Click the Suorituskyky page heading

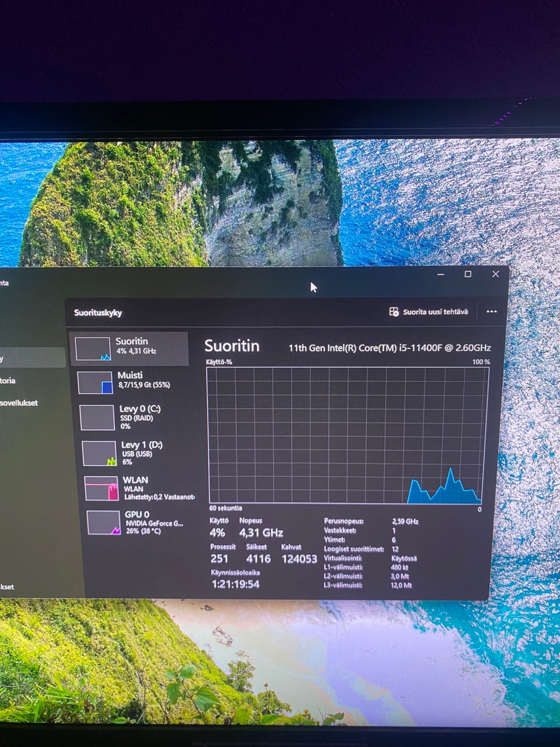pyautogui.click(x=98, y=313)
